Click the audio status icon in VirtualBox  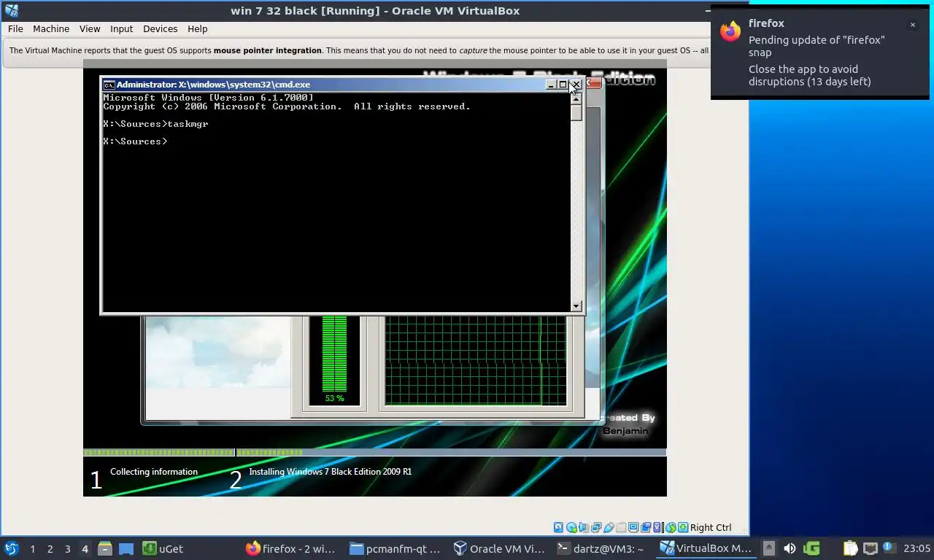(584, 527)
